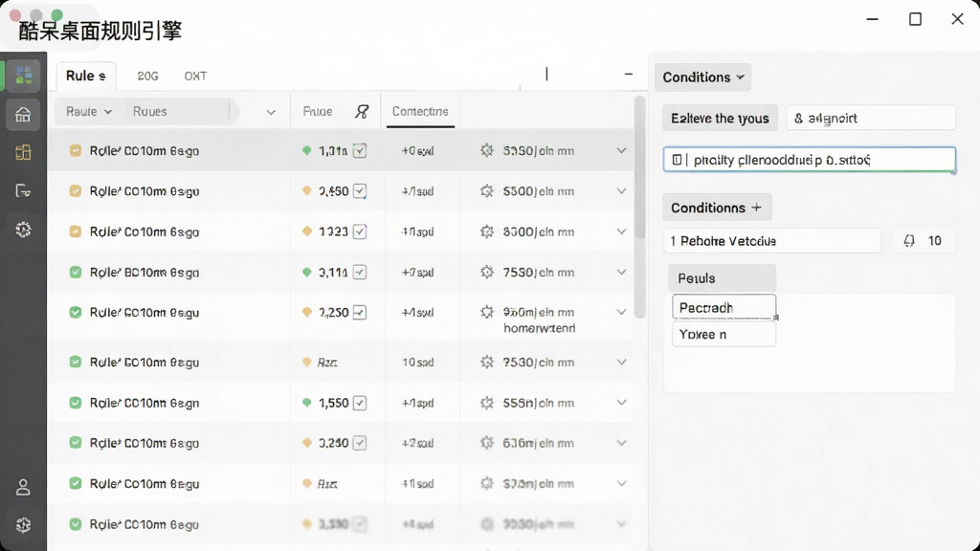Open the Raute filter dropdown
The width and height of the screenshot is (980, 551).
coord(89,111)
